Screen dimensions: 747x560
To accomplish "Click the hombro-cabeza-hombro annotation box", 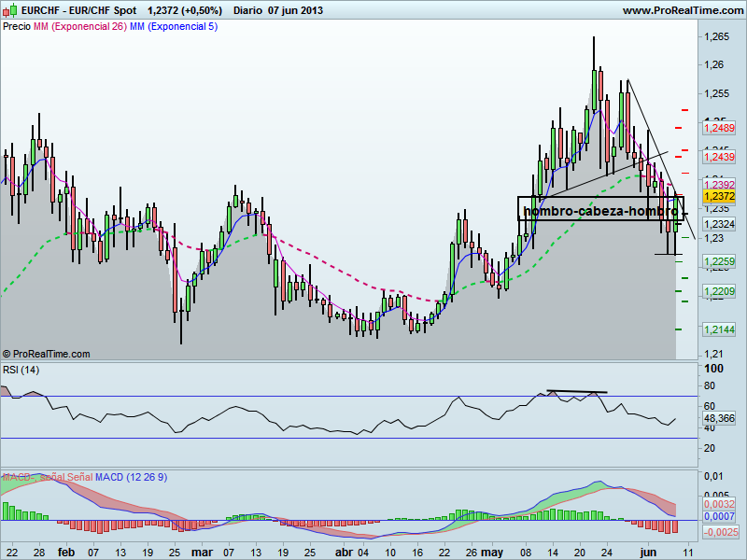I will (x=601, y=212).
